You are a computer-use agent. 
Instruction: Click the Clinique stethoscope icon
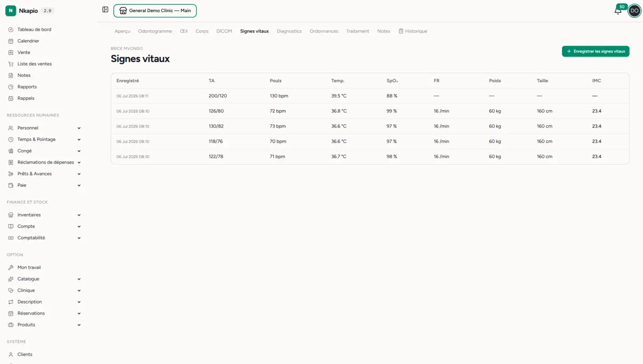(11, 290)
